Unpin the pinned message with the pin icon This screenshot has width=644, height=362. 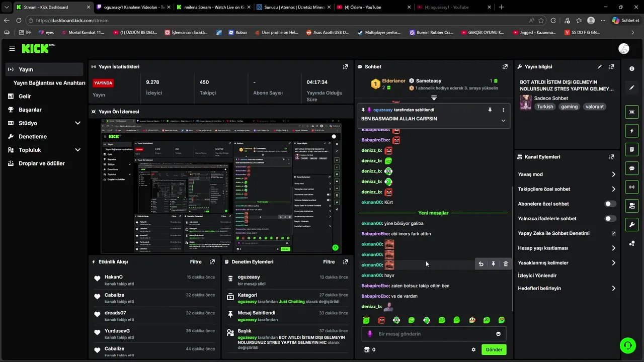[x=490, y=110]
